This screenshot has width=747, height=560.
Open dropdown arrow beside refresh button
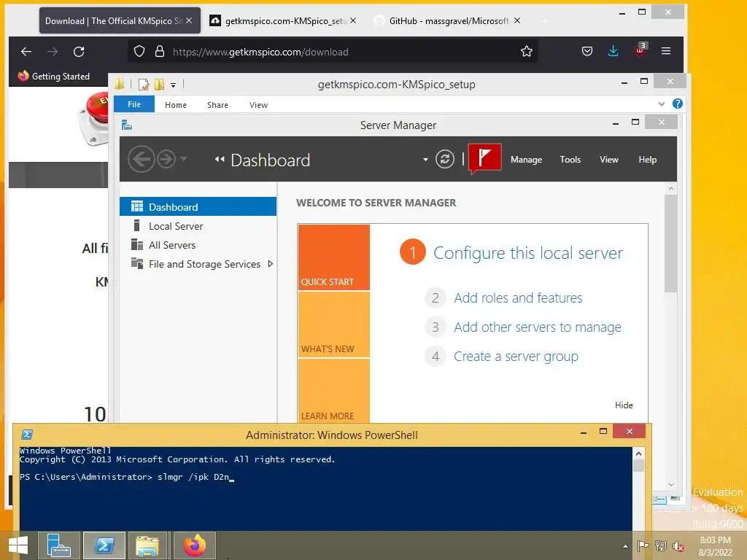pos(425,160)
